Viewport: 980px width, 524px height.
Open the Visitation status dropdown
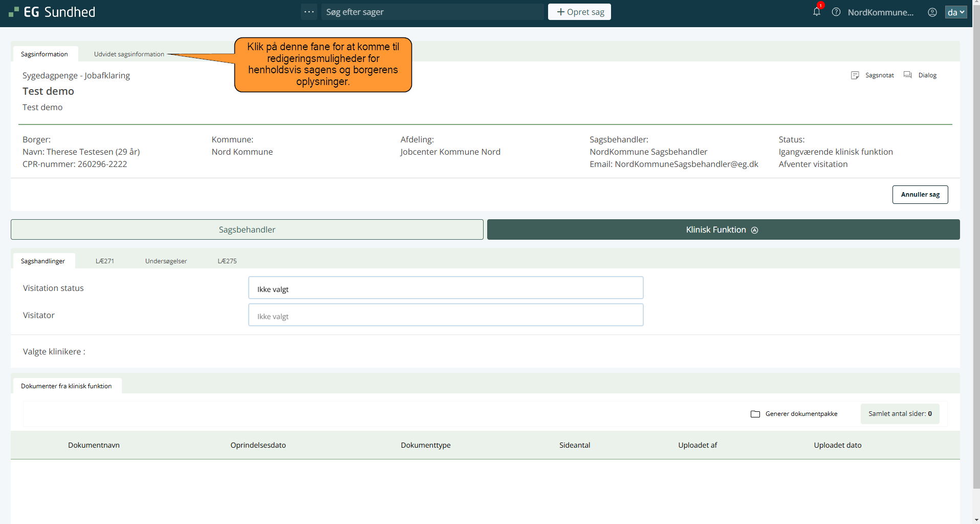click(x=445, y=288)
